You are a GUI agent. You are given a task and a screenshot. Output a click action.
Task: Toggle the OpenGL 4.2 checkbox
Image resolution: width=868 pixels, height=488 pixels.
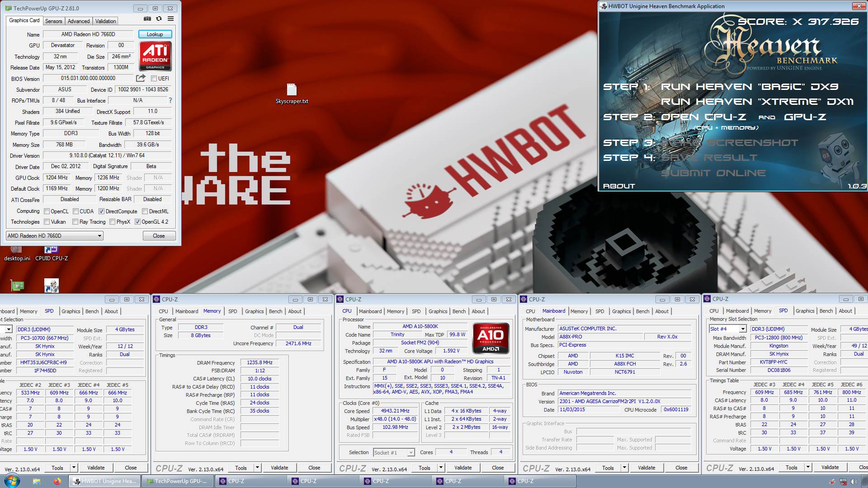tap(137, 222)
